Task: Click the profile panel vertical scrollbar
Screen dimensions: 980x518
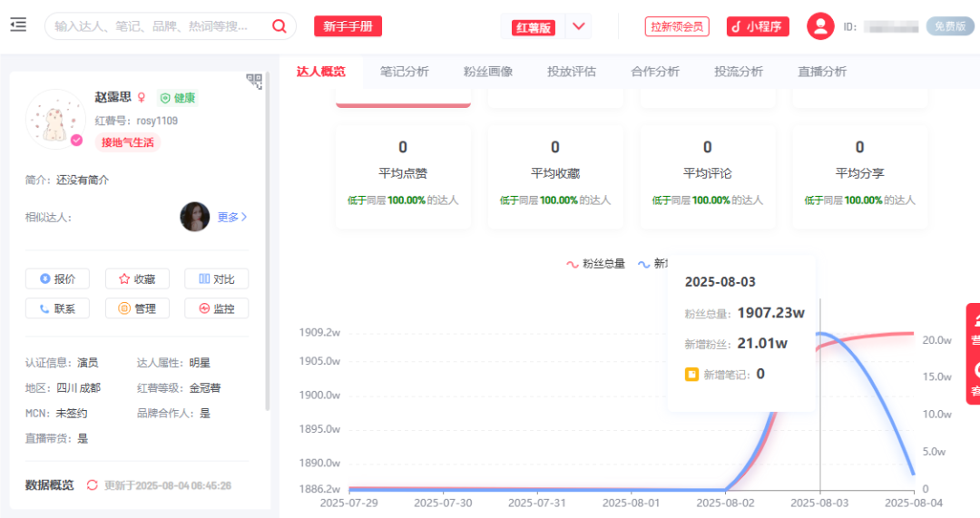Action: click(x=268, y=240)
